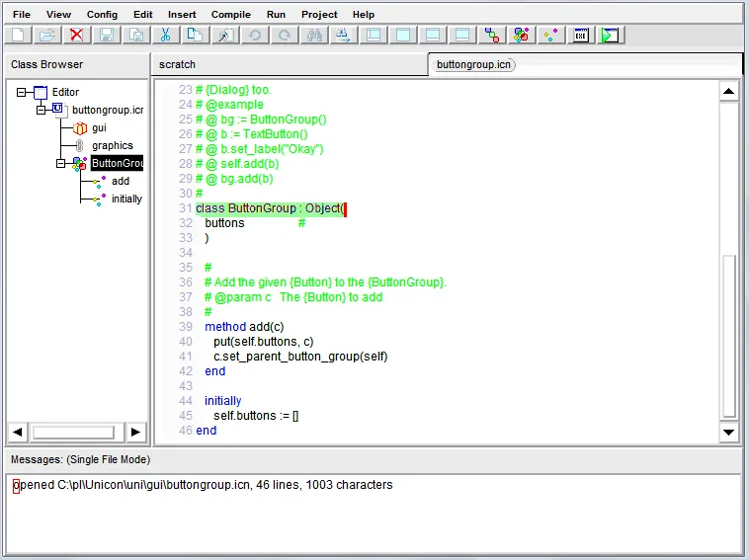Click line 41 'c.set_parent_button_group(self)'
The width and height of the screenshot is (749, 560).
[300, 357]
